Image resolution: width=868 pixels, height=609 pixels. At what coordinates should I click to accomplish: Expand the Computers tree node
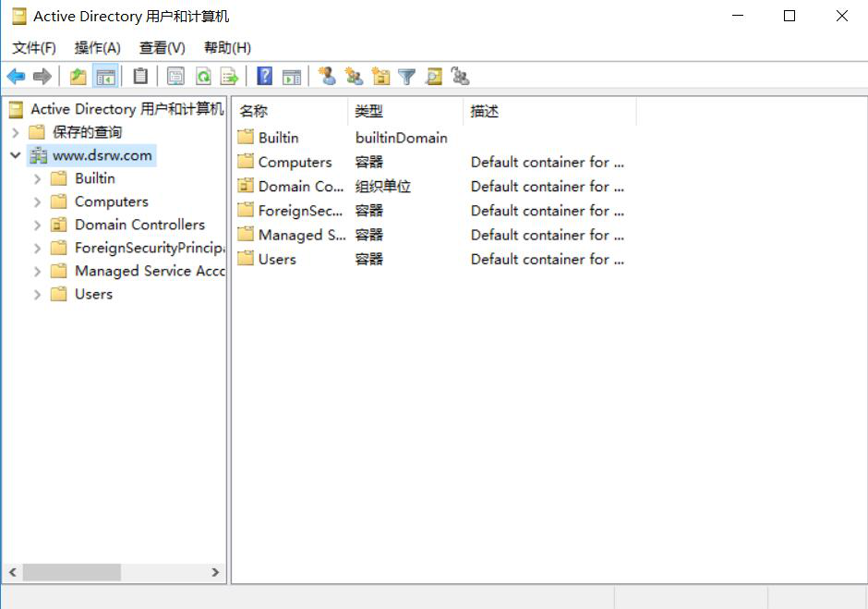coord(37,202)
